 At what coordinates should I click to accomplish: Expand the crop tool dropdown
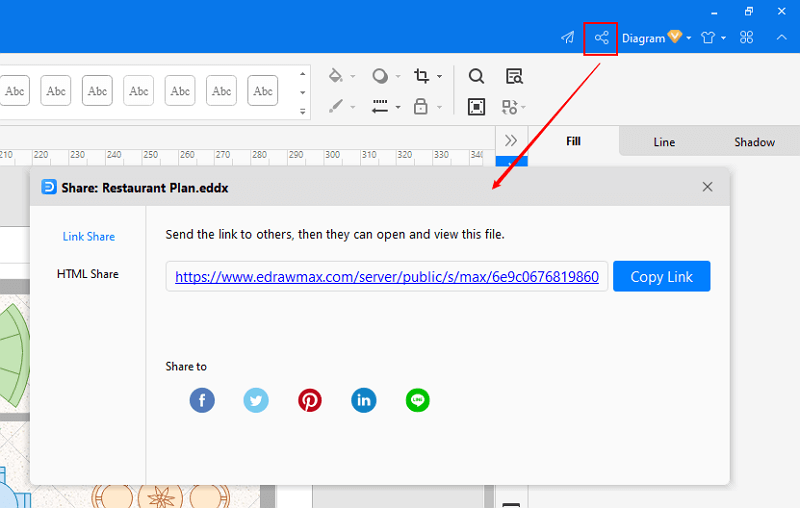(x=439, y=77)
